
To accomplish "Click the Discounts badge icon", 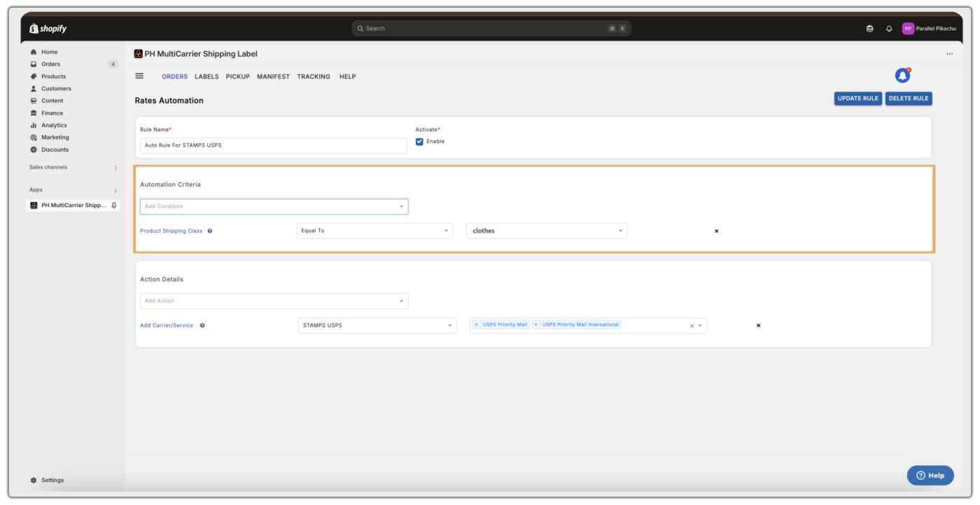I will pos(34,150).
